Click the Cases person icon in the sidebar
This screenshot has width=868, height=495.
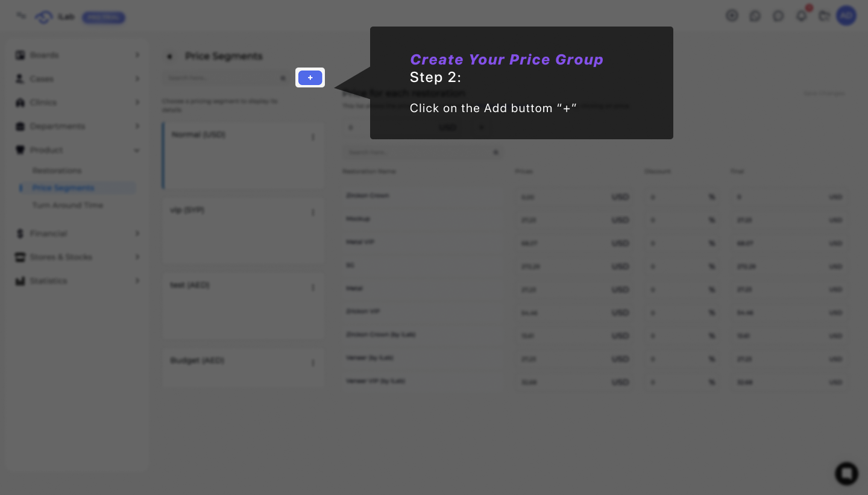pyautogui.click(x=20, y=78)
